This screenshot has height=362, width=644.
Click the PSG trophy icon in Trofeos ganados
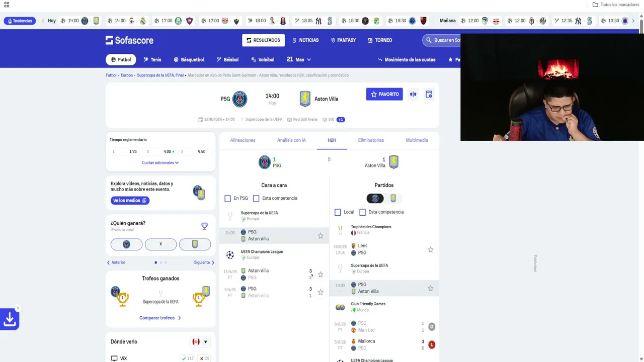coord(122,299)
